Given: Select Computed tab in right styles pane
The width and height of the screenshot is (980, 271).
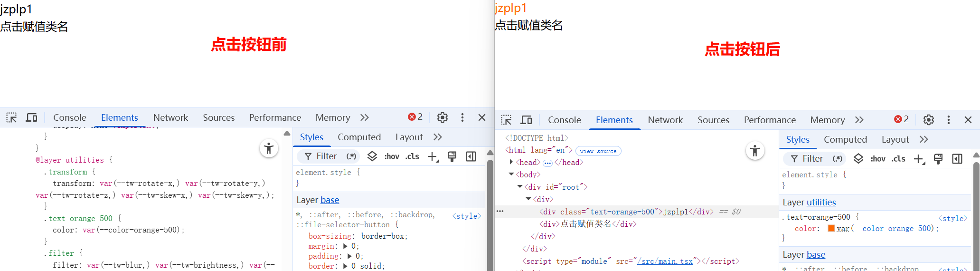Looking at the screenshot, I should (x=846, y=139).
